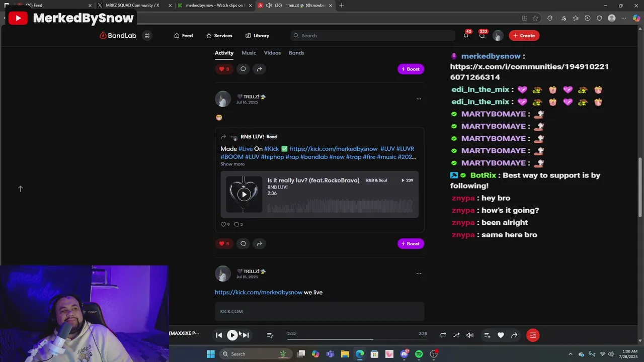Open the Services menu
This screenshot has width=644, height=362.
coord(219,36)
